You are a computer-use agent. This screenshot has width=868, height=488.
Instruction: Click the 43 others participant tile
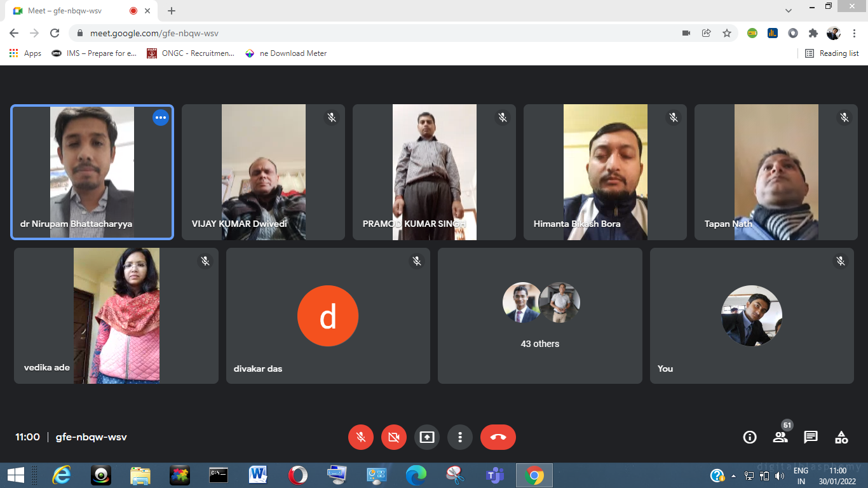coord(540,316)
